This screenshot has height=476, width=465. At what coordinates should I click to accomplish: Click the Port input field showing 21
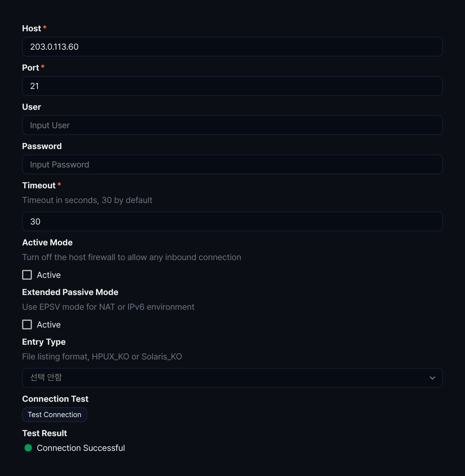tap(232, 86)
